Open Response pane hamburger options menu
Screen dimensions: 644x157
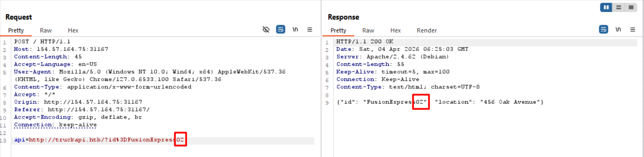pos(633,30)
